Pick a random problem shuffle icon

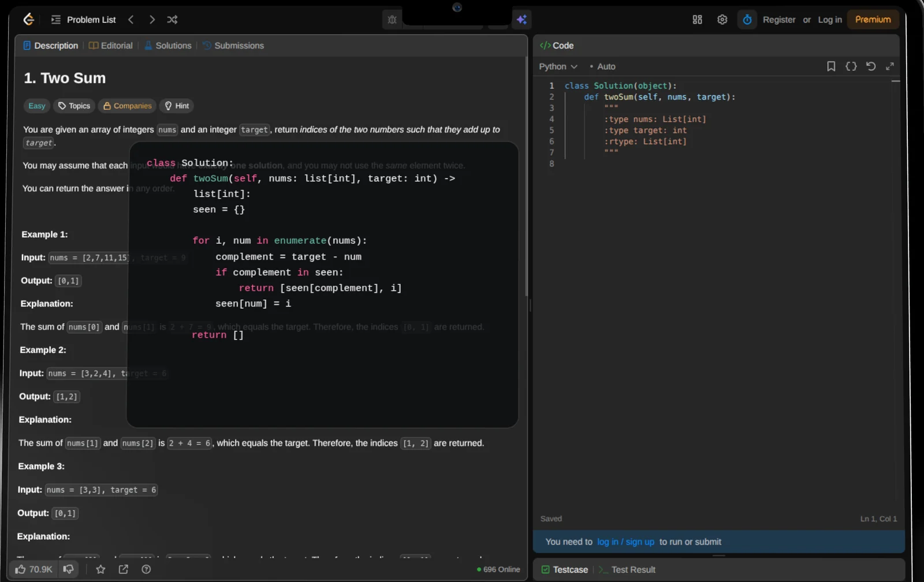point(172,20)
